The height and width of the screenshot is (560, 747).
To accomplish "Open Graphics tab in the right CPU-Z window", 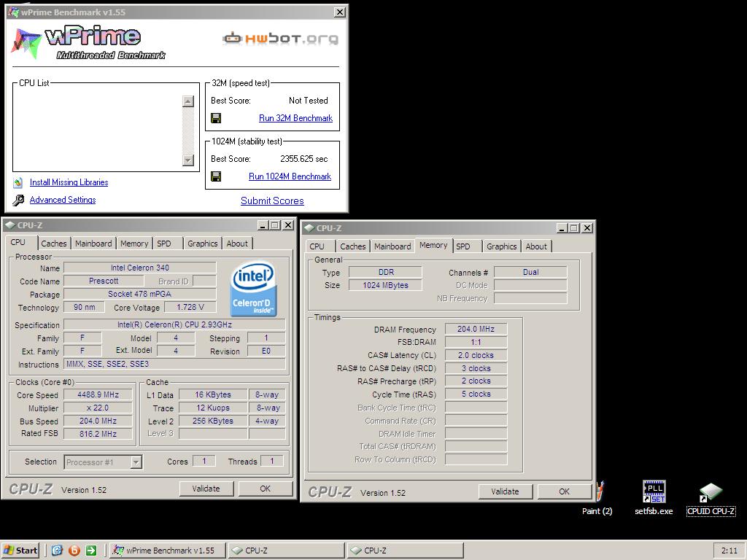I will (x=502, y=246).
